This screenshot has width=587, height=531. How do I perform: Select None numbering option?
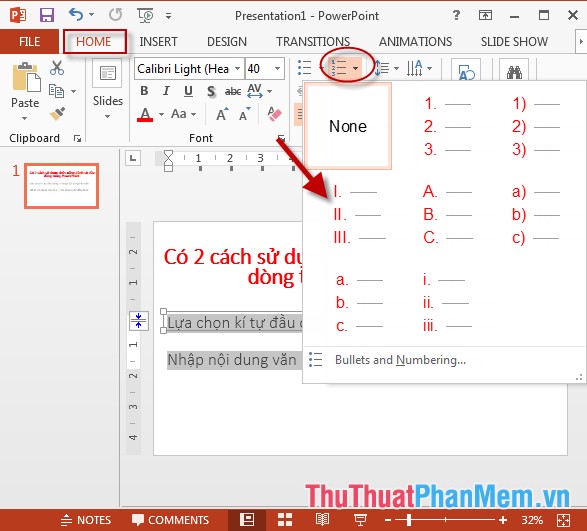pos(348,126)
